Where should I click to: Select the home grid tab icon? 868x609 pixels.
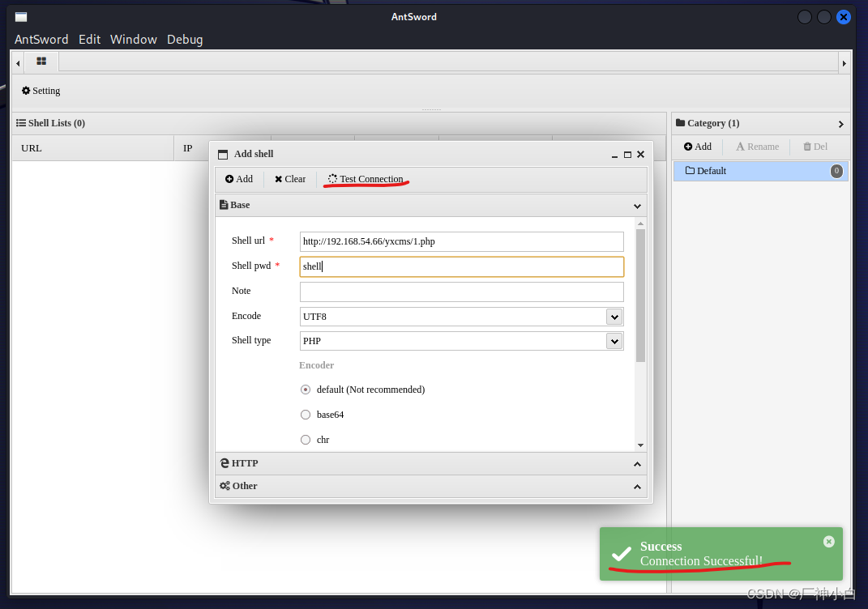pyautogui.click(x=41, y=62)
